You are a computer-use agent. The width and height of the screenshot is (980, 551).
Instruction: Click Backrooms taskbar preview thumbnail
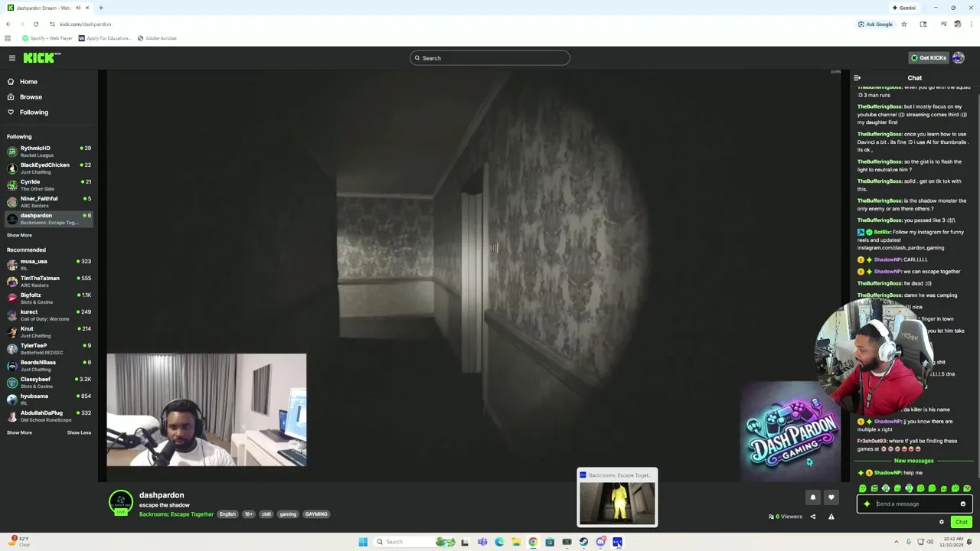[617, 497]
